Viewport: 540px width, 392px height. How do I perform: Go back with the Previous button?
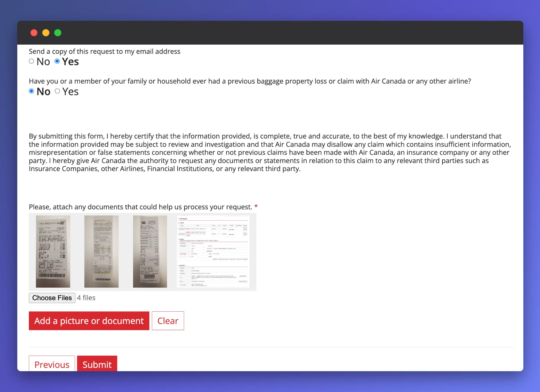pos(52,364)
